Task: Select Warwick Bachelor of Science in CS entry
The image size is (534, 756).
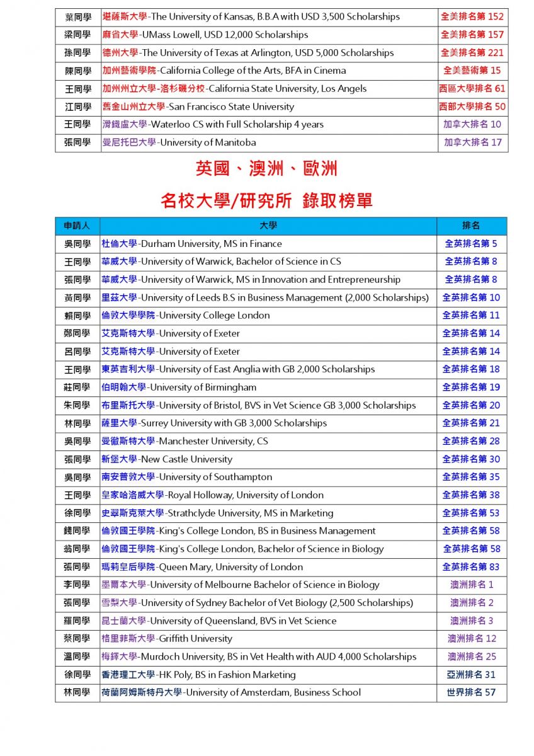Action: [222, 261]
